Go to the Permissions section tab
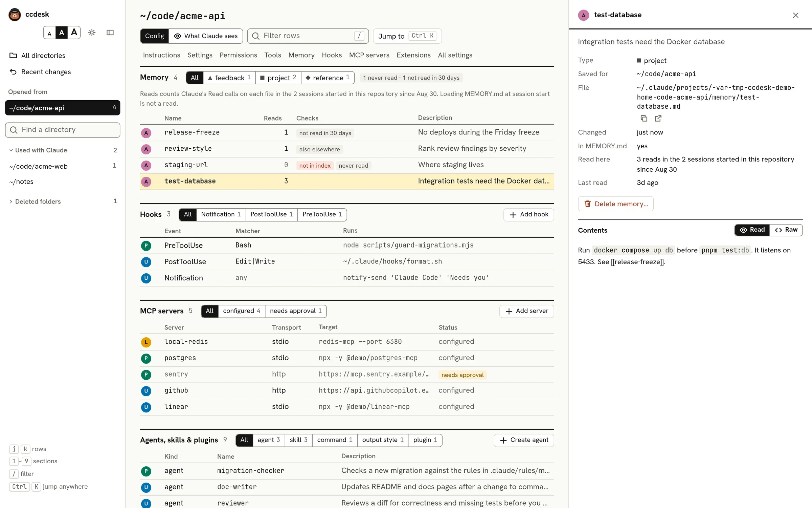812x508 pixels. pyautogui.click(x=238, y=55)
